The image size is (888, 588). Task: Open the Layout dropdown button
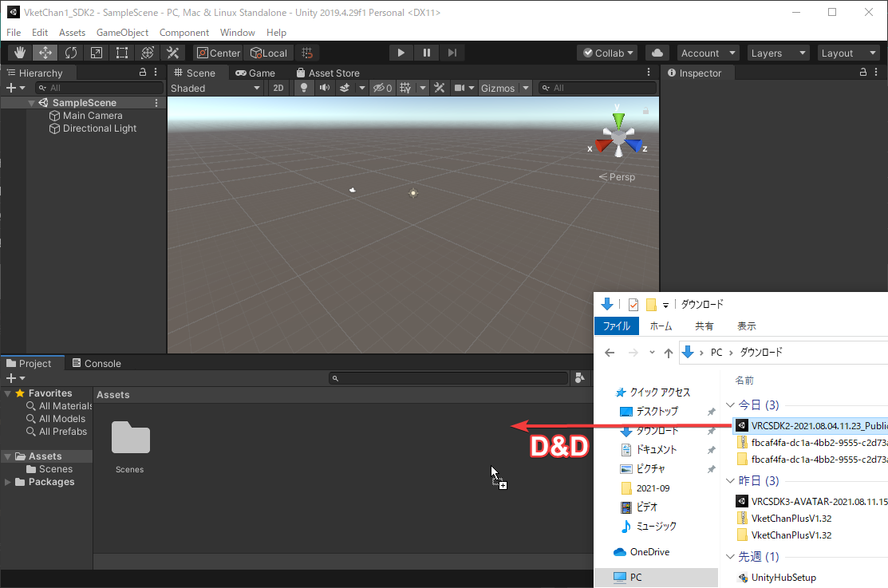pos(848,53)
